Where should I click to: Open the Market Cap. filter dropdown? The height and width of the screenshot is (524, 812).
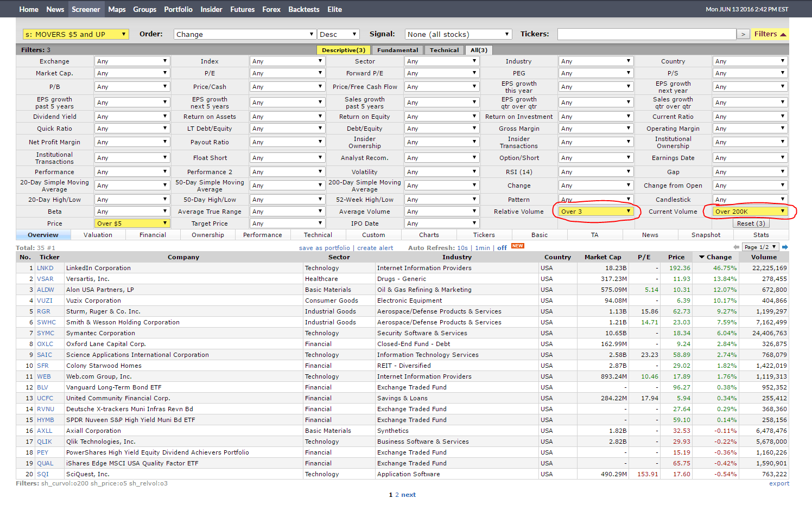tap(132, 73)
